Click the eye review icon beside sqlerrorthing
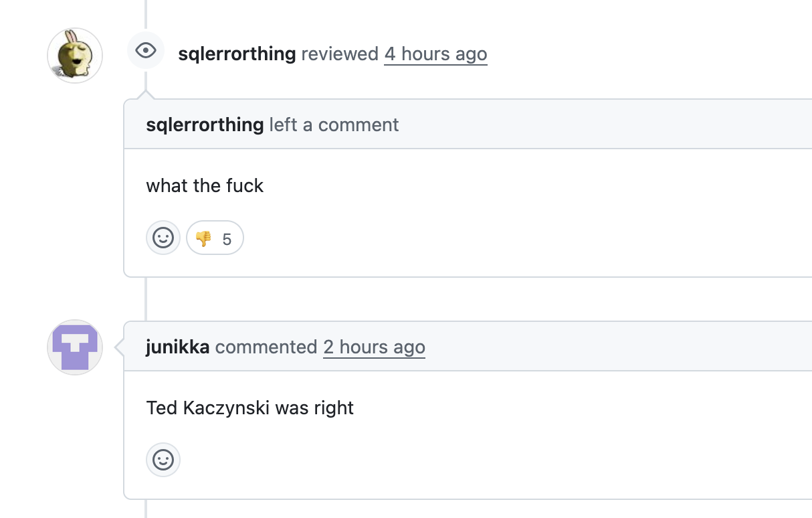The height and width of the screenshot is (518, 812). coord(146,51)
